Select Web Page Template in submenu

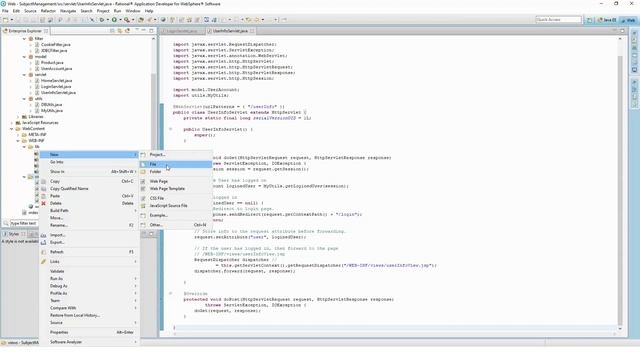pyautogui.click(x=176, y=189)
